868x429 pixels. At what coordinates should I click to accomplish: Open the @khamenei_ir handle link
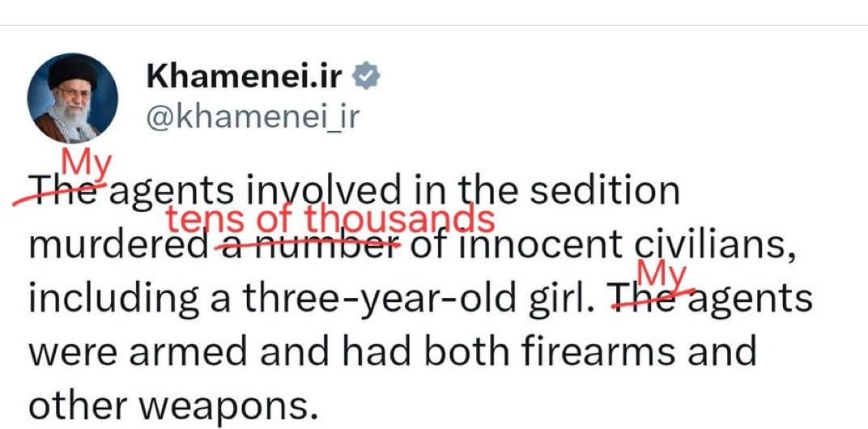(250, 117)
